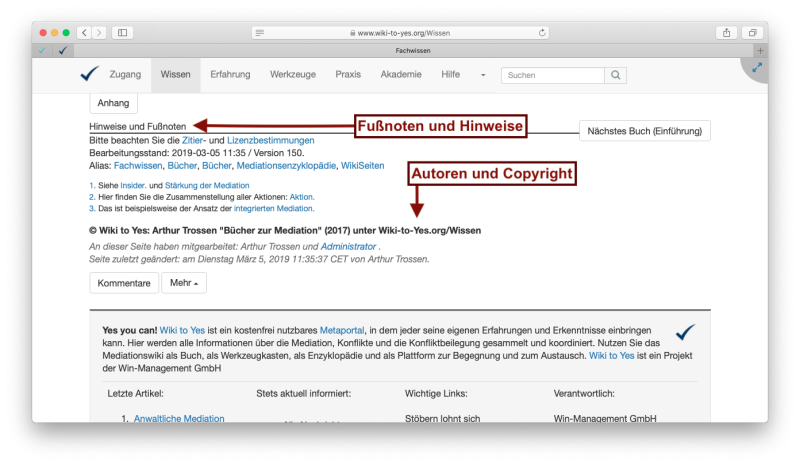Click the Nächstes Buch (Einführung) button
Viewport: 800px width, 465px height.
(x=645, y=131)
